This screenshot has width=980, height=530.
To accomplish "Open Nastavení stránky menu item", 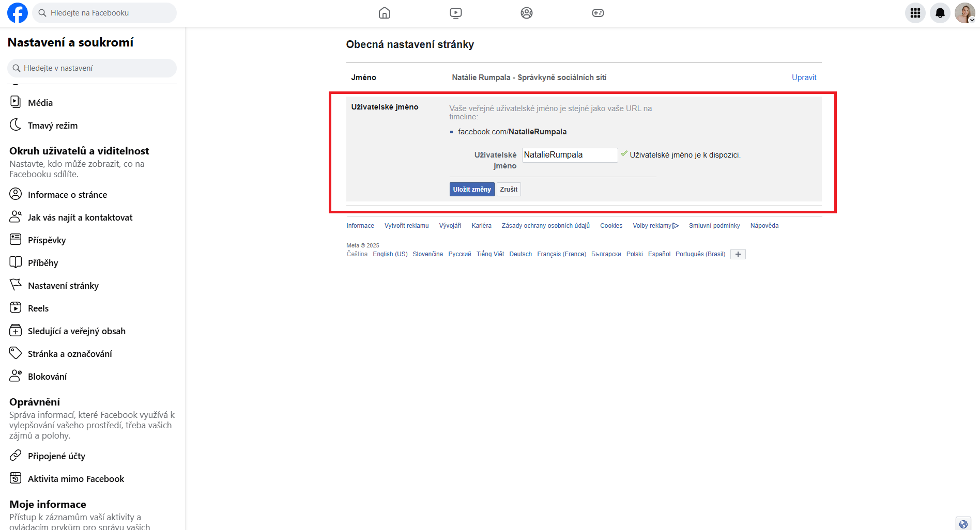I will click(x=63, y=286).
